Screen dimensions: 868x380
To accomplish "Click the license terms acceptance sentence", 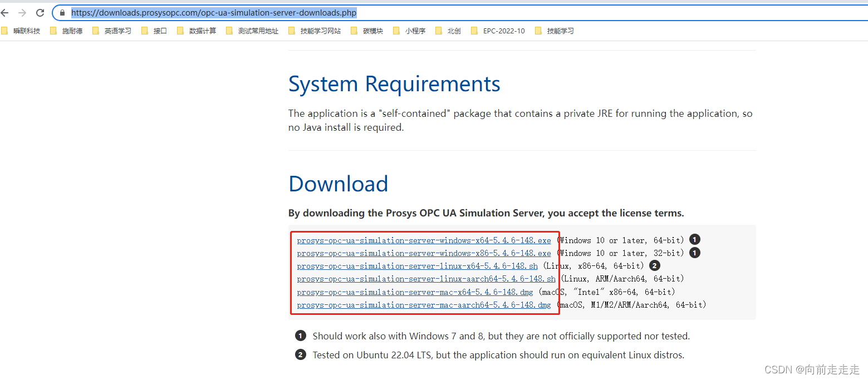I will coord(486,213).
